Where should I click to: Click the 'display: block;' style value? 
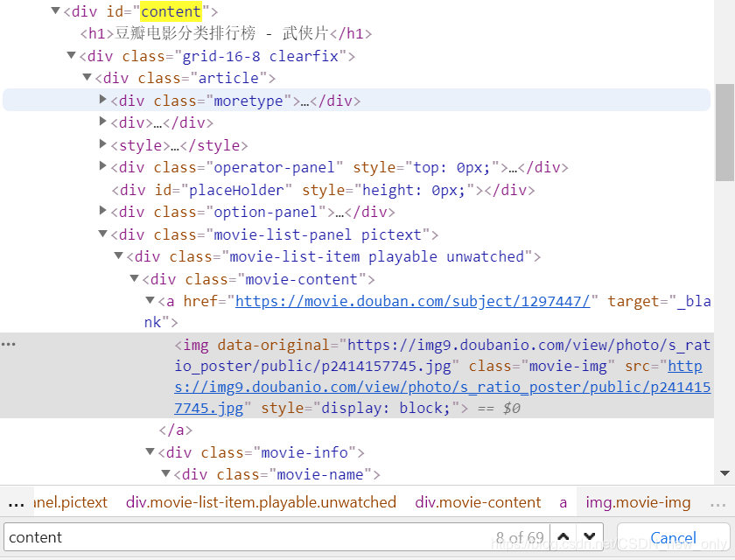click(x=386, y=408)
